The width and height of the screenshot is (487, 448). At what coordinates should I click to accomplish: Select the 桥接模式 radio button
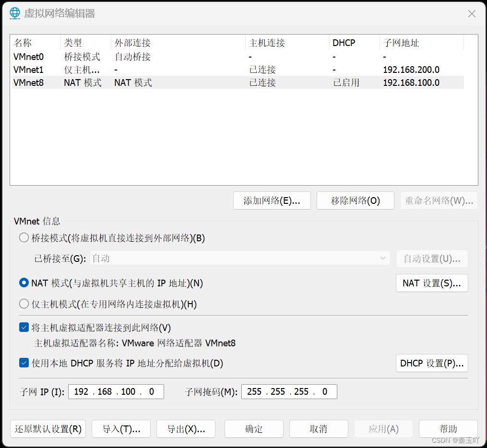point(24,238)
